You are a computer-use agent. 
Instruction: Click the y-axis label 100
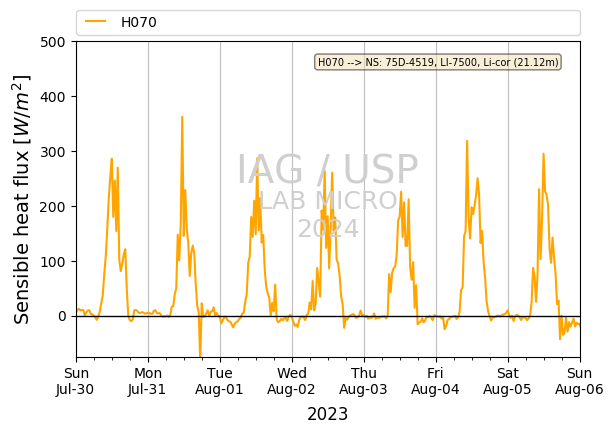(x=52, y=261)
